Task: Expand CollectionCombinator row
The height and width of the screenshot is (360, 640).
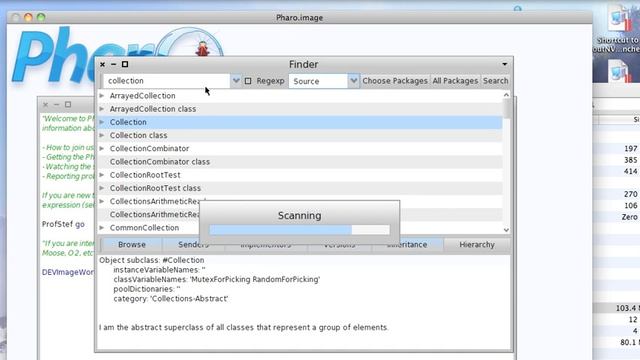Action: pos(102,148)
